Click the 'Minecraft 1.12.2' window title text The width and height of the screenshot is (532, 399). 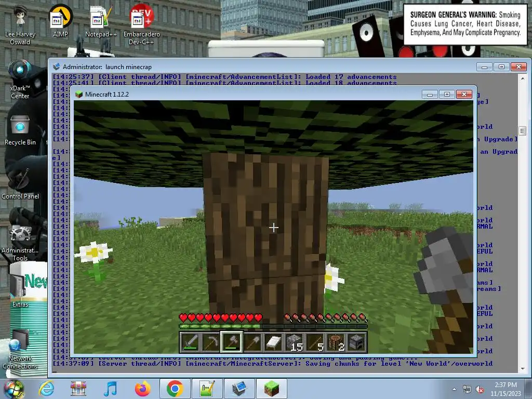[107, 95]
